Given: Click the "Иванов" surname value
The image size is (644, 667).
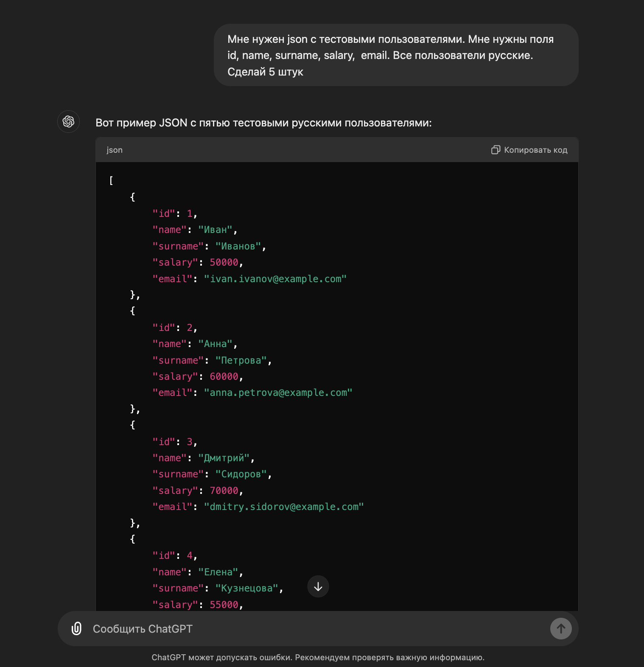Looking at the screenshot, I should pyautogui.click(x=238, y=246).
